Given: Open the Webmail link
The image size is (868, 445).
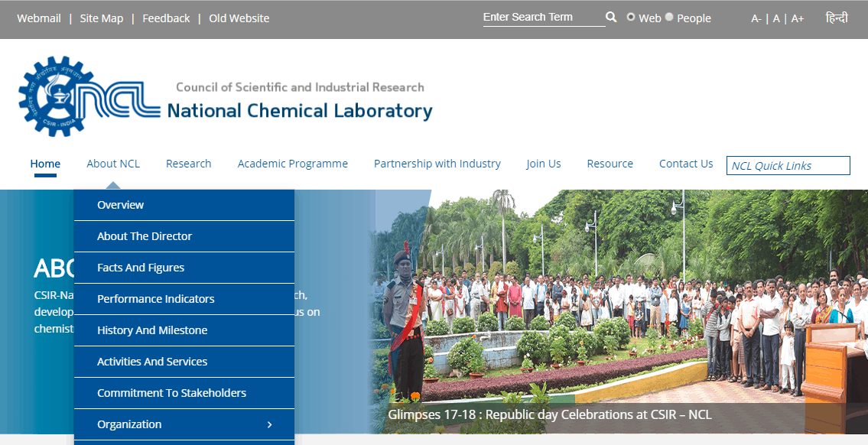Looking at the screenshot, I should tap(39, 18).
